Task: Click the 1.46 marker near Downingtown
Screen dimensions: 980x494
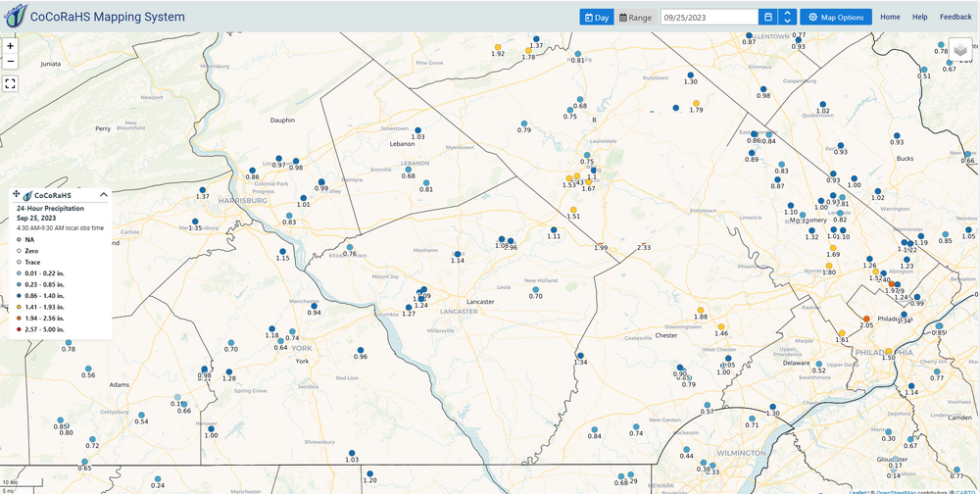Action: 721,327
